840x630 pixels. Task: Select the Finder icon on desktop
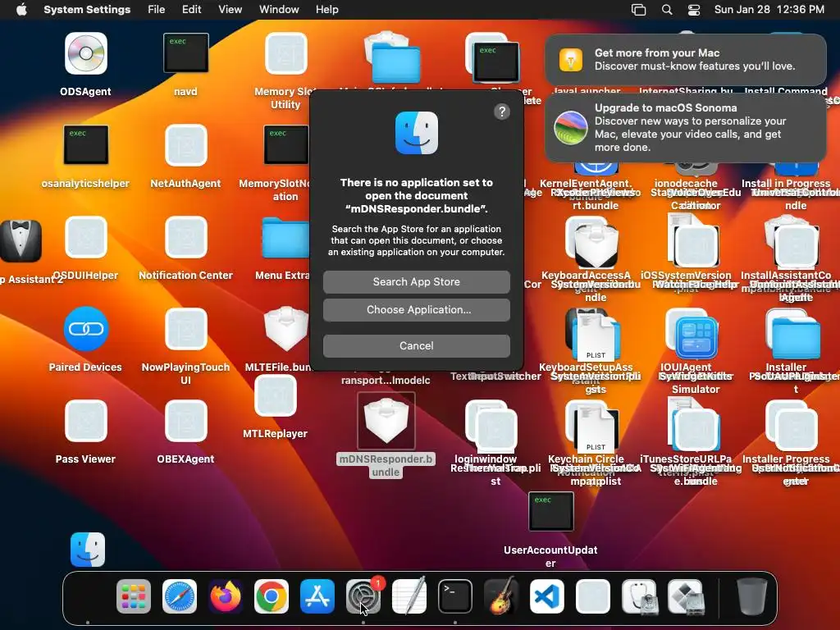pos(87,549)
